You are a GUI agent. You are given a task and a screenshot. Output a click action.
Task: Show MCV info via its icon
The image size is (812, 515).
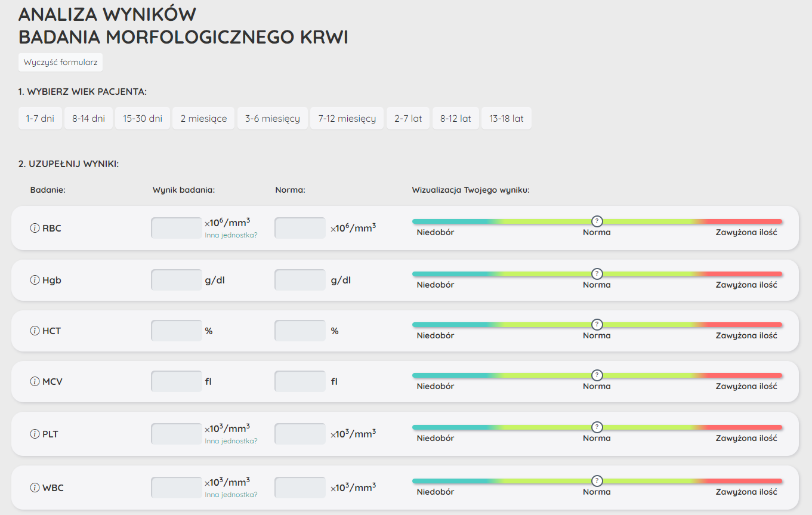pyautogui.click(x=35, y=381)
